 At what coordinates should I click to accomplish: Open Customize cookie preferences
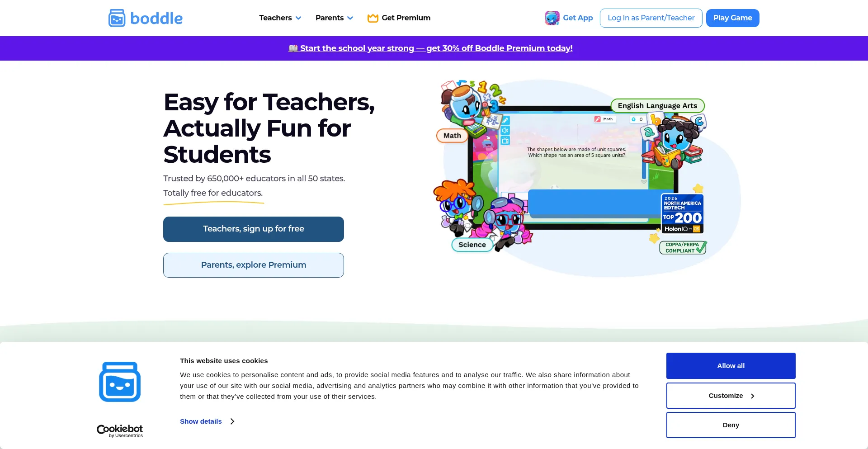coord(731,396)
